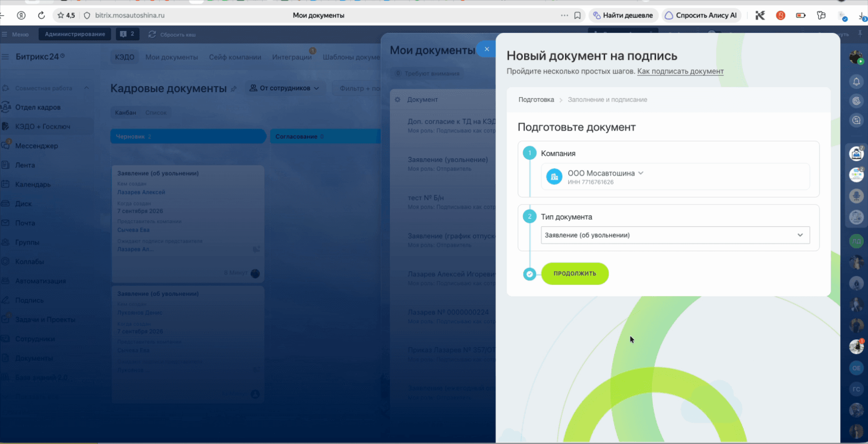Select the Согласование kanban column header
Screen dimensions: 868x444
pos(325,137)
